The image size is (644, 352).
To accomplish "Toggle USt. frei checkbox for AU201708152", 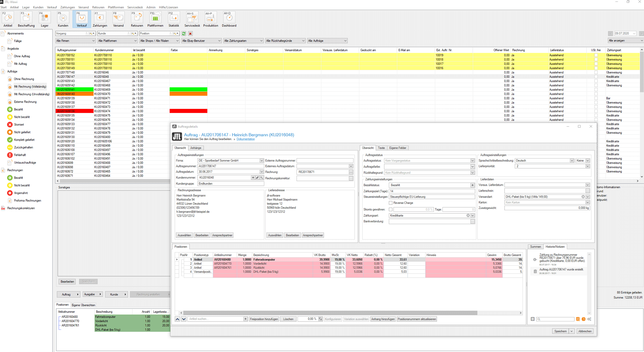I will pyautogui.click(x=596, y=55).
